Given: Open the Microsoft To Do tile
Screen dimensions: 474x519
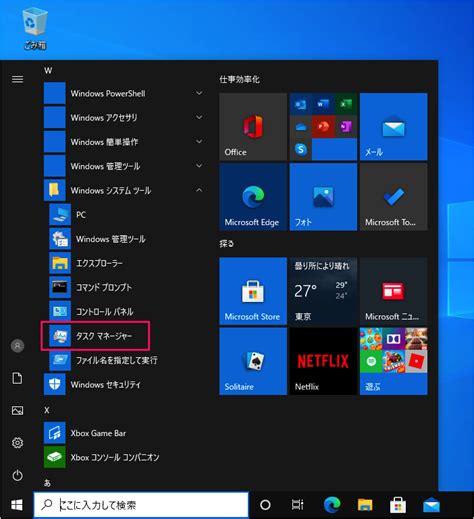Looking at the screenshot, I should (x=394, y=197).
